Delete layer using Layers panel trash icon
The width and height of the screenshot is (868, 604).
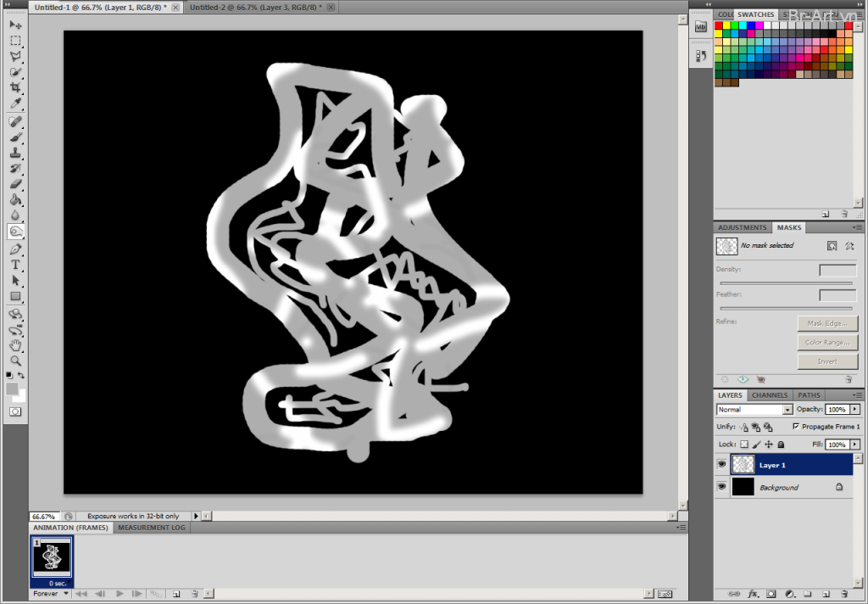(845, 594)
